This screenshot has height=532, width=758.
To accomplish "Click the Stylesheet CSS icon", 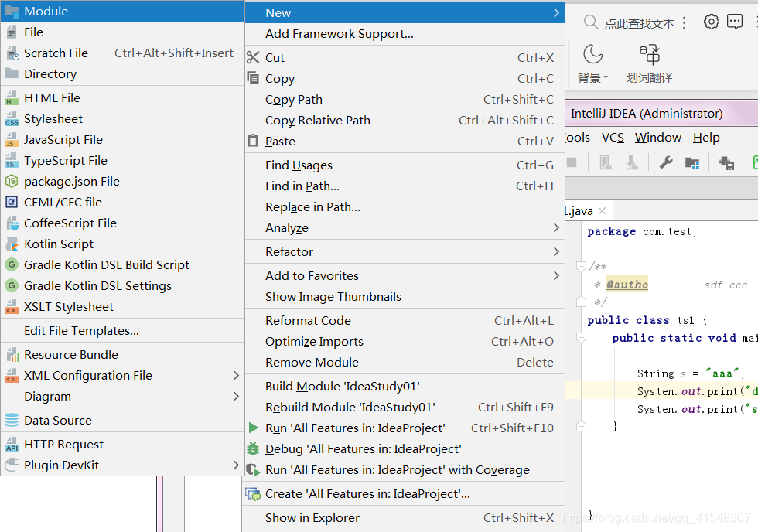I will tap(12, 119).
